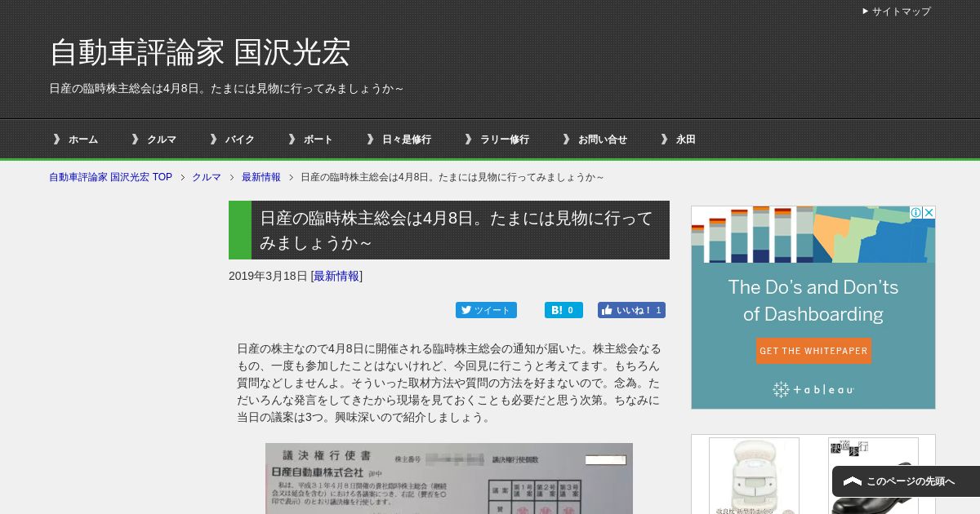Click the rice cooker product thumbnail

pos(754,476)
